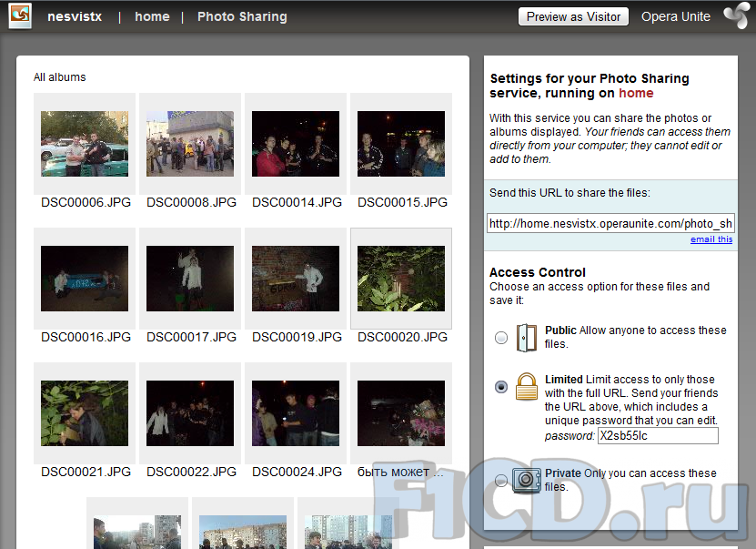Open the DSC00015.JPG thumbnail
The width and height of the screenshot is (756, 549).
point(401,144)
